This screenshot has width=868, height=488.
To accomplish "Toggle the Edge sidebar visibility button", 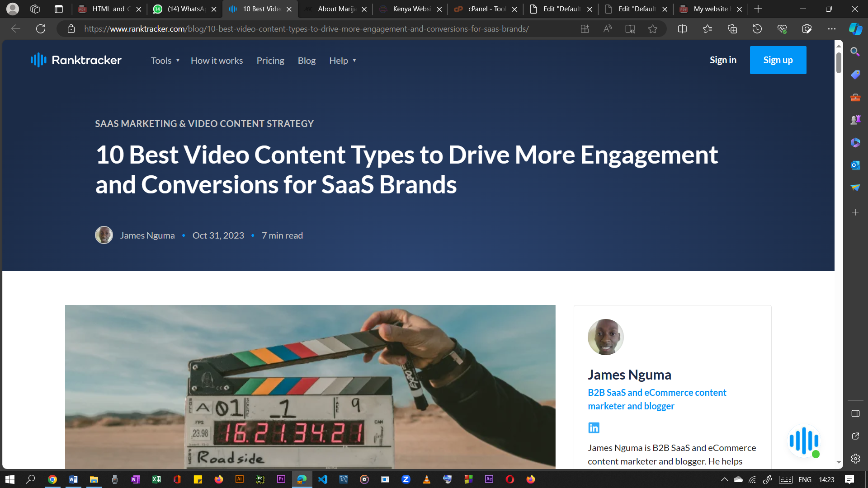I will coord(855,413).
